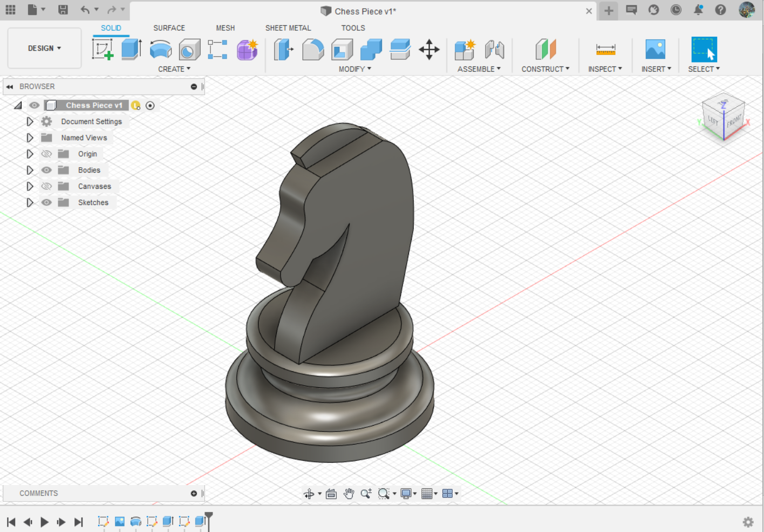The image size is (764, 532).
Task: Expand the Sketches folder
Action: (30, 202)
